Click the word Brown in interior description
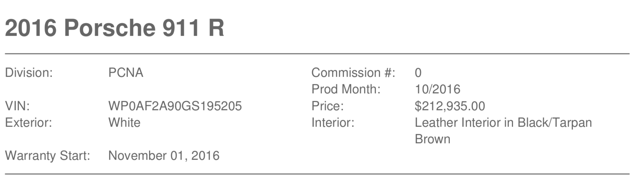644x179 pixels. 433,139
